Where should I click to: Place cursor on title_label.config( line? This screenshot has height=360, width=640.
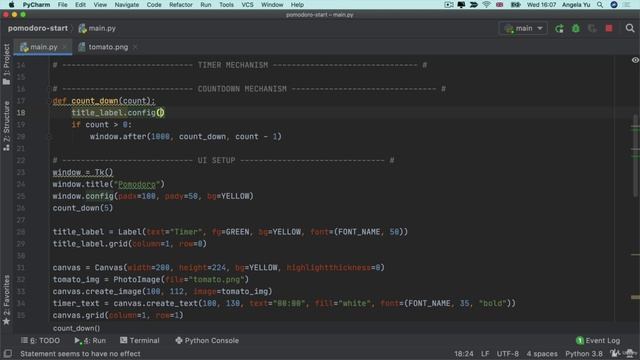[x=118, y=113]
